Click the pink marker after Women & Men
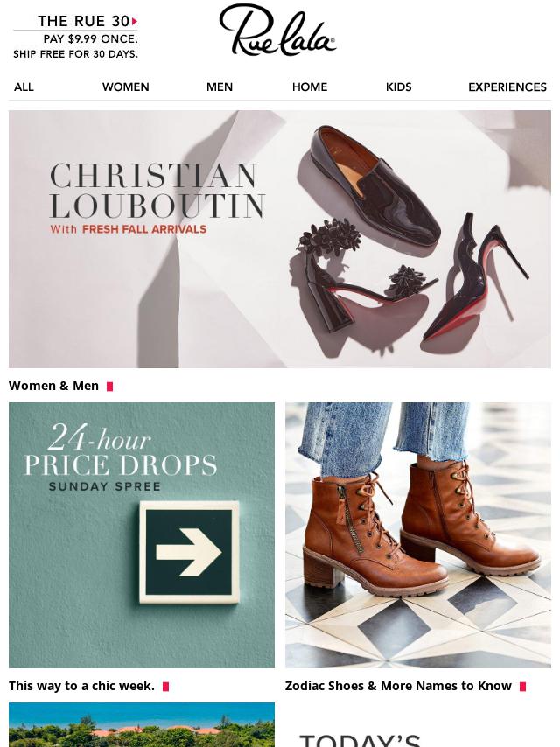The image size is (560, 747). point(109,387)
